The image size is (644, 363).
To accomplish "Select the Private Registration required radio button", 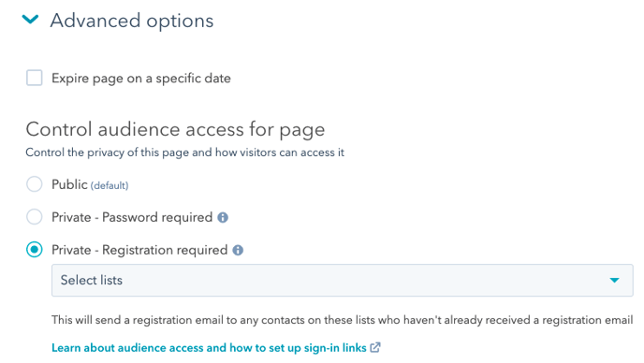I will point(34,250).
